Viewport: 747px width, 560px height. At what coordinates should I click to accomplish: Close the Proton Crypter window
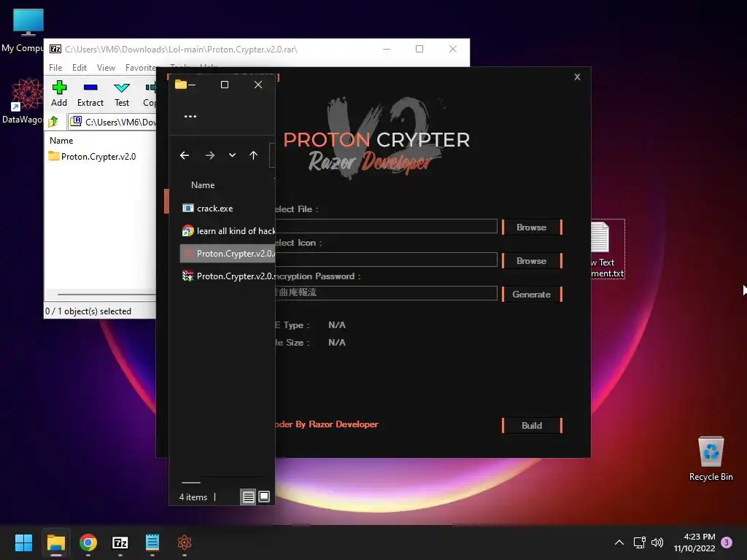point(577,77)
